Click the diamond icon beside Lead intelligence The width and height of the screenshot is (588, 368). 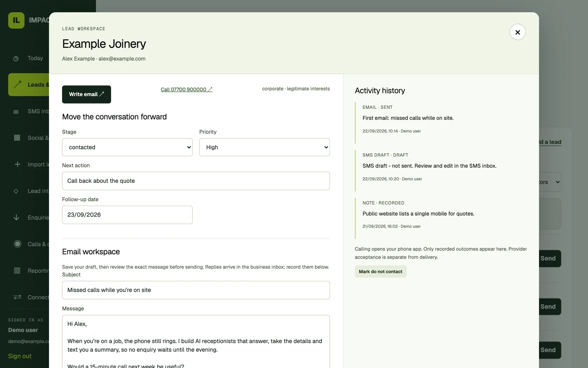[16, 191]
